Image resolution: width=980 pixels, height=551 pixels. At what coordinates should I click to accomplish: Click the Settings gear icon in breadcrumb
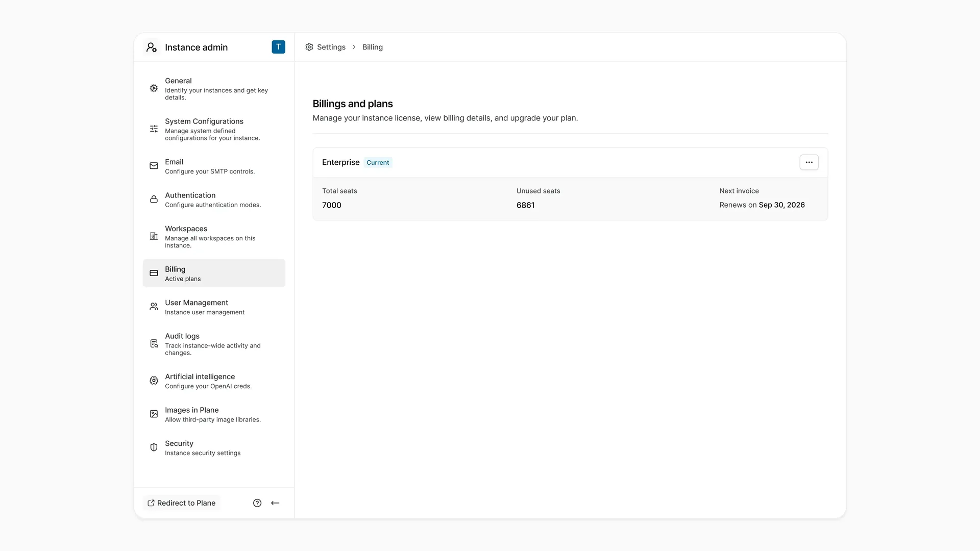(309, 47)
